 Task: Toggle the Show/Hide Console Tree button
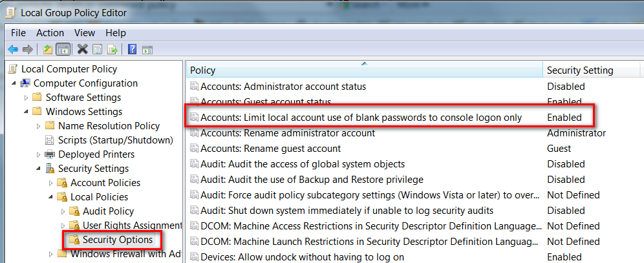coord(63,49)
